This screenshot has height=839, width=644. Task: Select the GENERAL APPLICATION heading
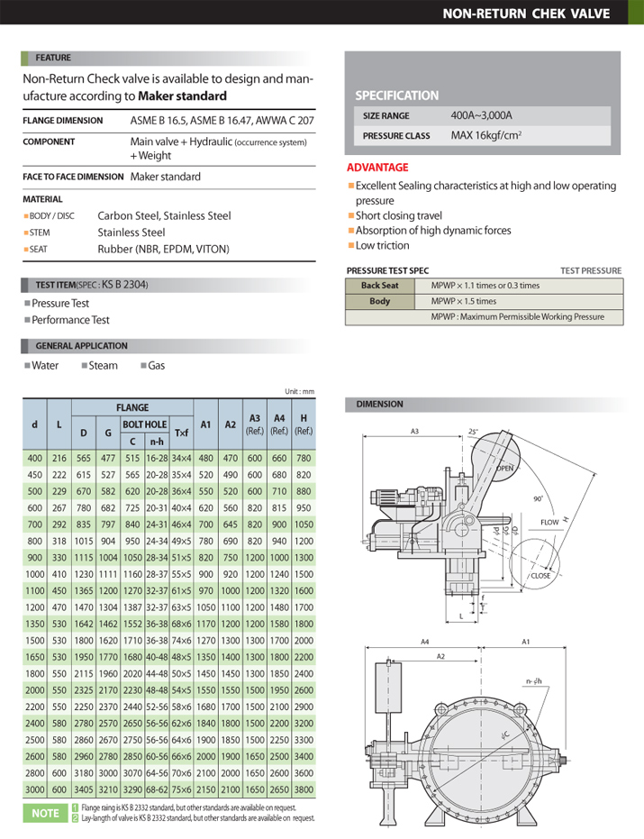81,346
